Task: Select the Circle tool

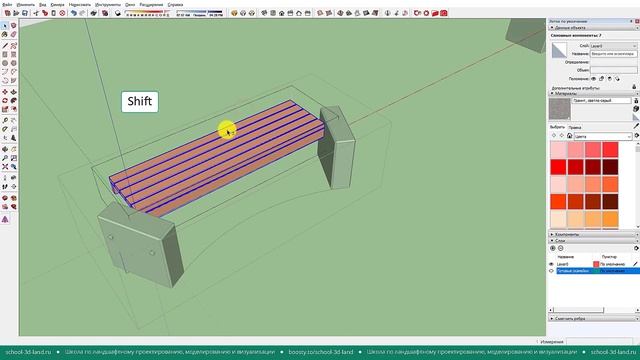Action: coord(5,63)
